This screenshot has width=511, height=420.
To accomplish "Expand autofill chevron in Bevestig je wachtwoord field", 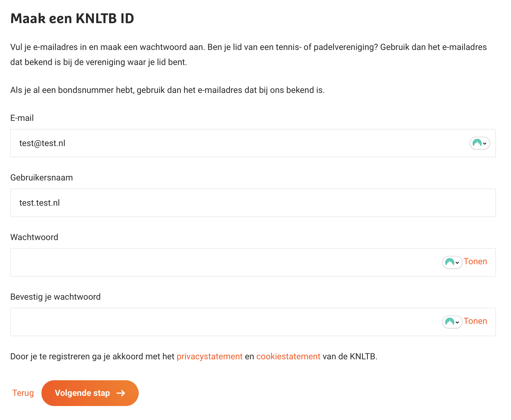I will point(457,322).
